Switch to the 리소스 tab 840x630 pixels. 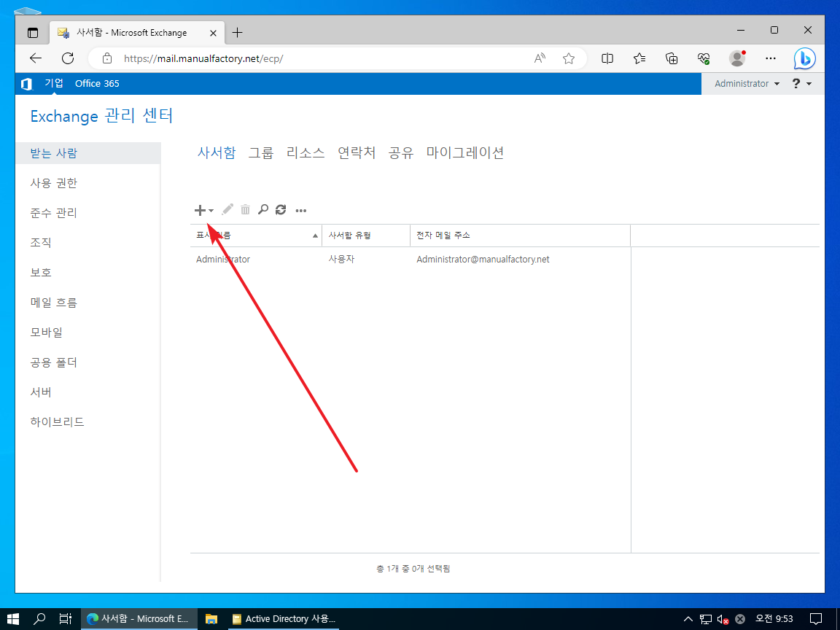[x=306, y=152]
